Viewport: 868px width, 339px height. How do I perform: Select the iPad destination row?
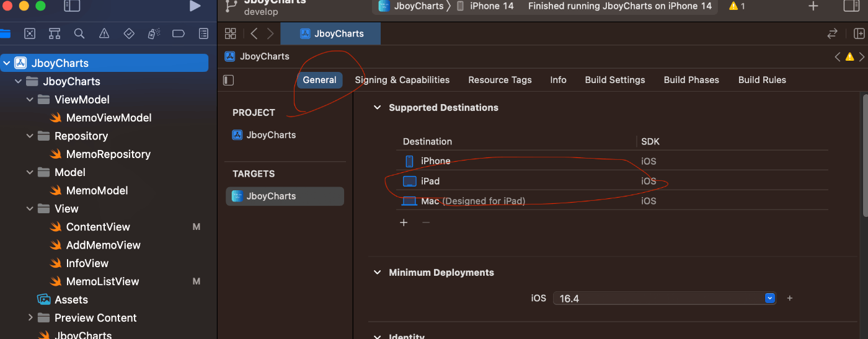click(x=612, y=181)
